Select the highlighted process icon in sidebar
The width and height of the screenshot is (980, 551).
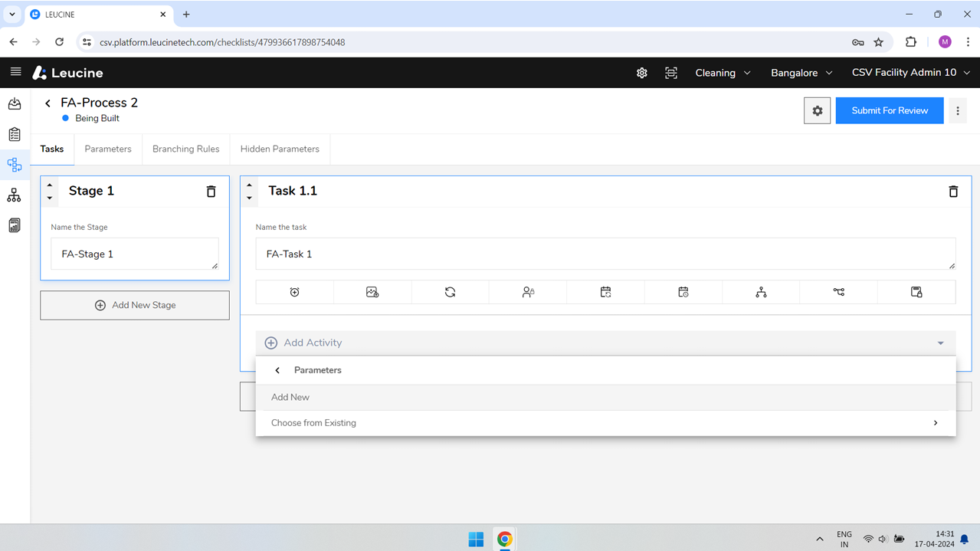15,165
